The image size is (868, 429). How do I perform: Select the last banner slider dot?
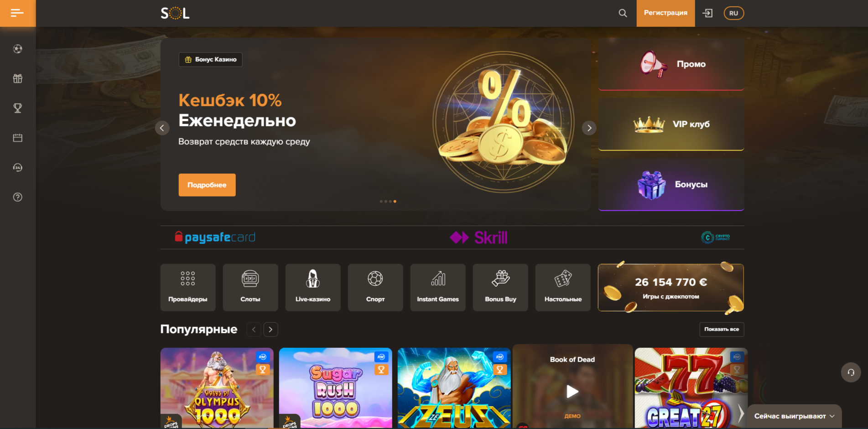[395, 201]
